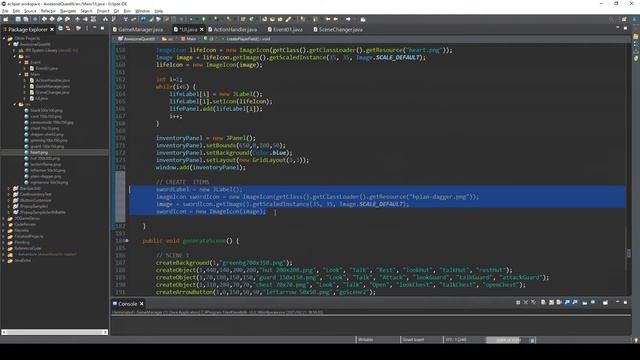
Task: Open the Project menu
Action: tap(103, 11)
